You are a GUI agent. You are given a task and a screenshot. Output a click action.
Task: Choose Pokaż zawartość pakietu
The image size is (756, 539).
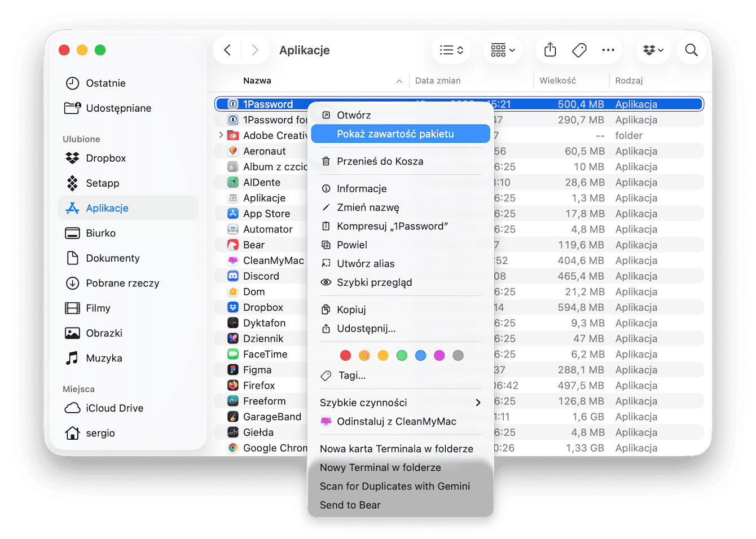pos(401,134)
